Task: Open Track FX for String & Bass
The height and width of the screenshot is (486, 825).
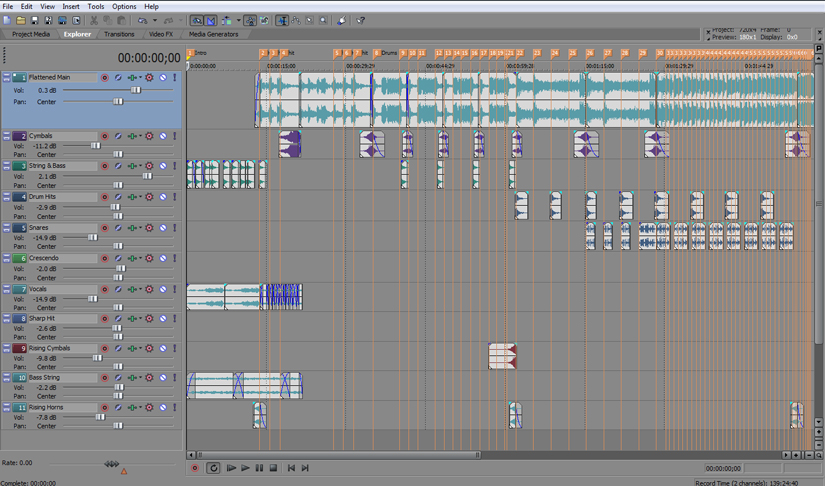Action: (132, 166)
